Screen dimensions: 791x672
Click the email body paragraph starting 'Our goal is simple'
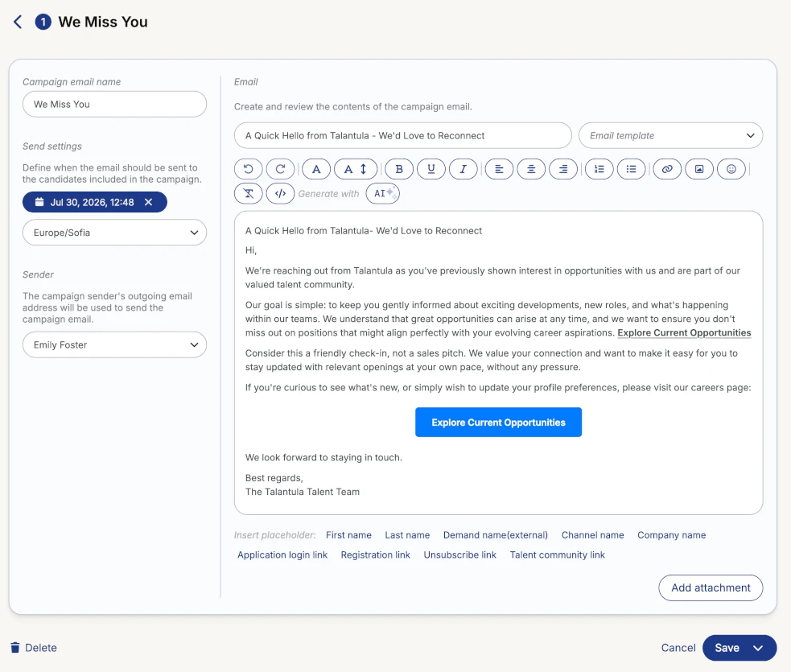click(498, 319)
